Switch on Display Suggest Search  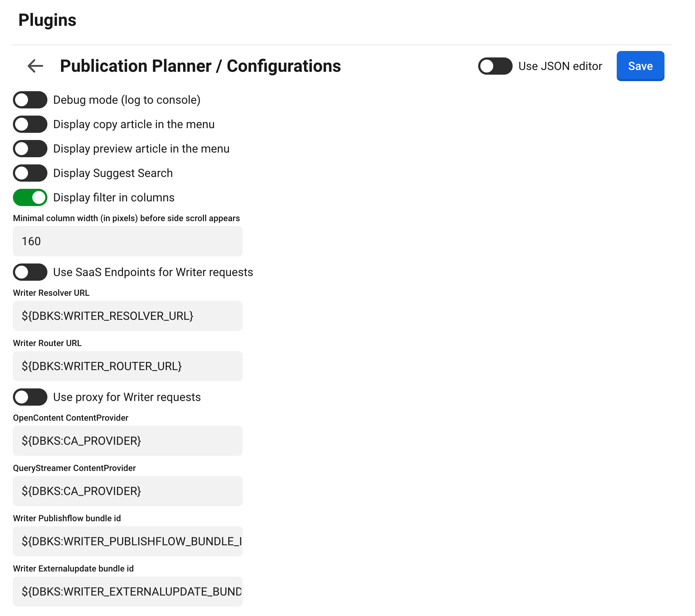(30, 173)
